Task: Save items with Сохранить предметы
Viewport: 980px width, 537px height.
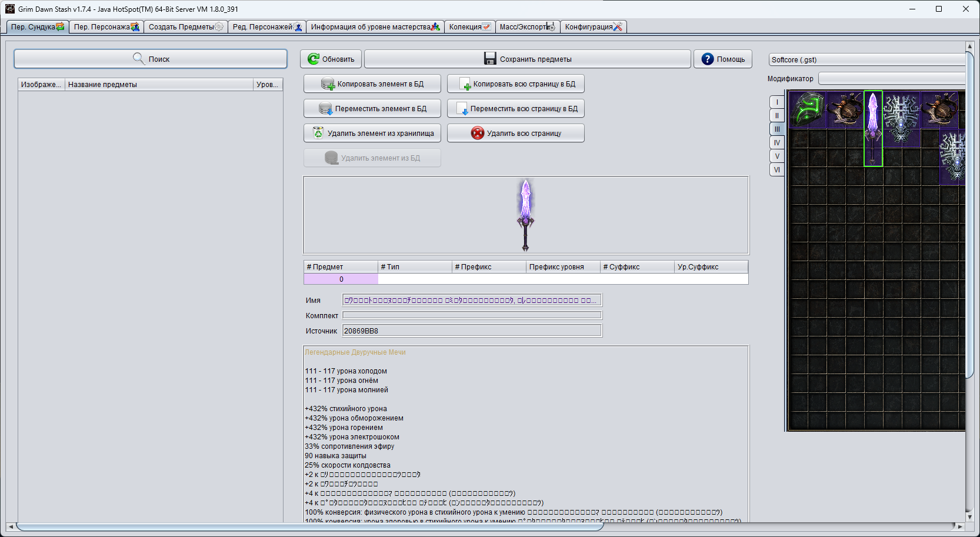Action: click(x=527, y=59)
